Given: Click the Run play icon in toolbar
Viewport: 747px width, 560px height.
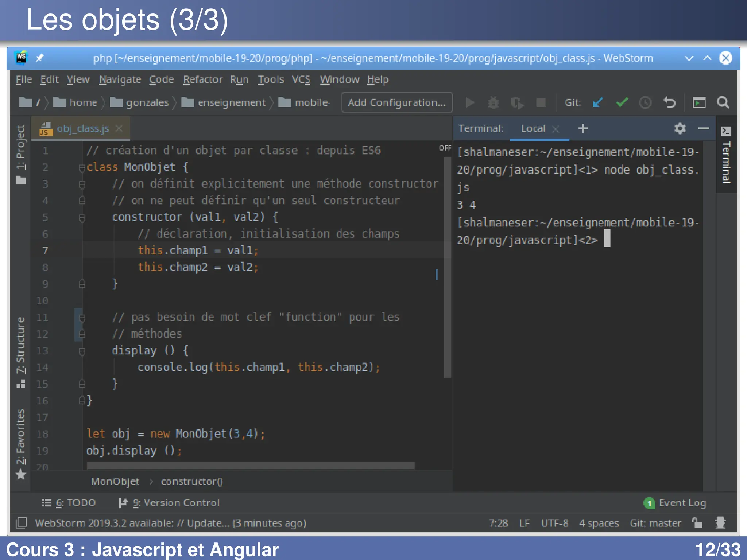Looking at the screenshot, I should [470, 103].
